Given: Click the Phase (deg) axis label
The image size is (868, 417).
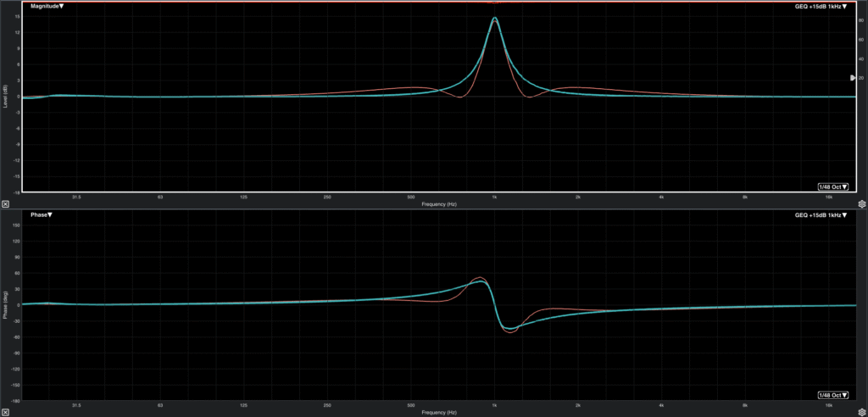Looking at the screenshot, I should click(x=5, y=305).
